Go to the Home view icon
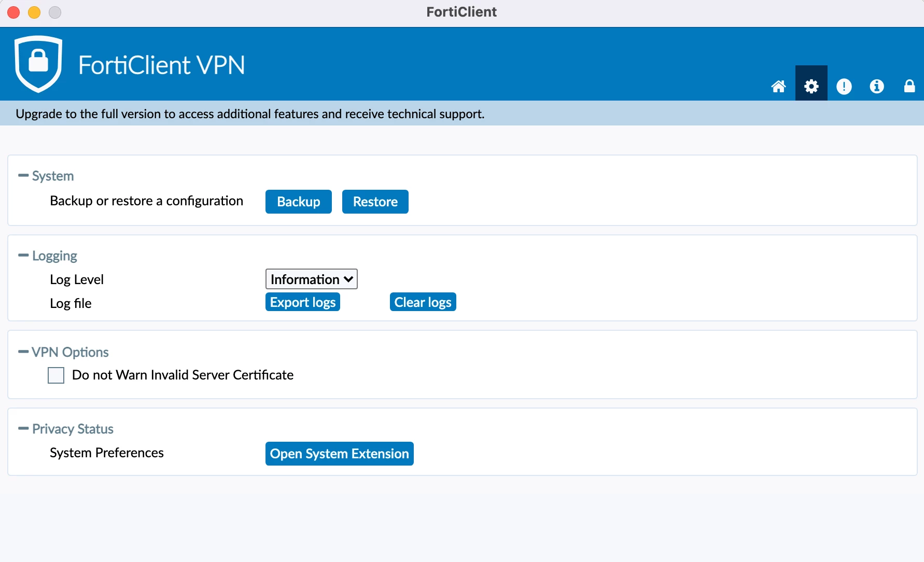This screenshot has width=924, height=562. [x=778, y=86]
